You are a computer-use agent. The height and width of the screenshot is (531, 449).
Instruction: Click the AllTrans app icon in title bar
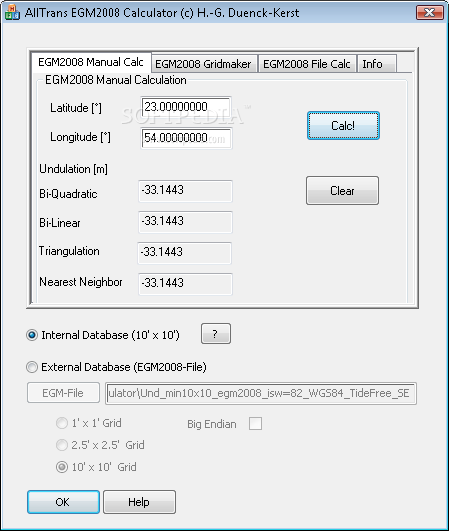(12, 12)
